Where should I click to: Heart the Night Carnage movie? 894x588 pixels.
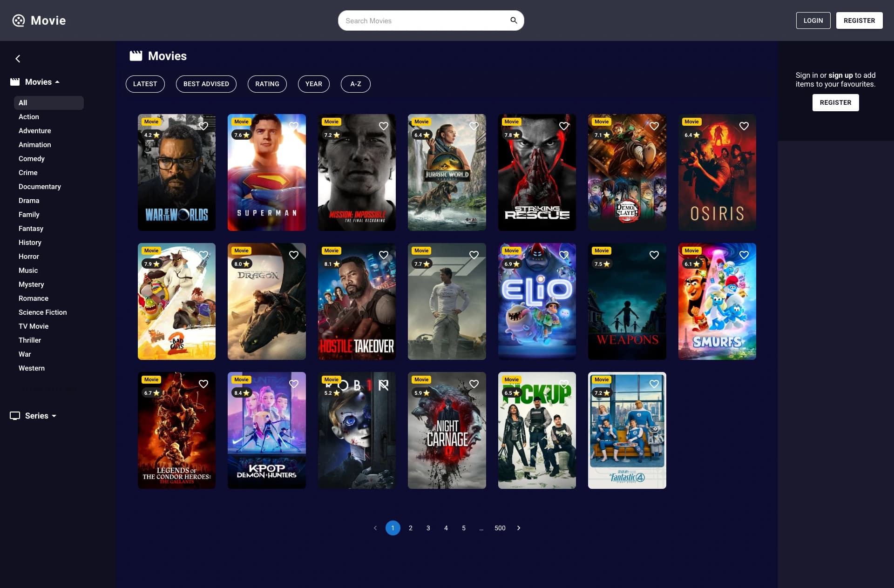tap(474, 384)
